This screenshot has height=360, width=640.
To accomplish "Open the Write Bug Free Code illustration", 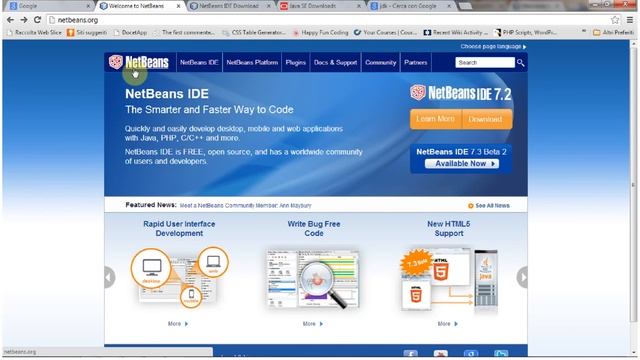I will (x=313, y=279).
